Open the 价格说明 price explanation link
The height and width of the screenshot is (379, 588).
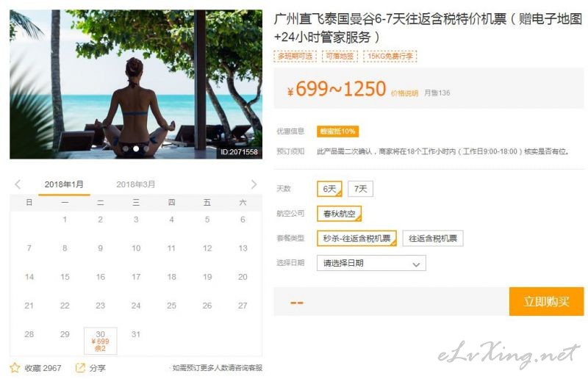click(404, 93)
